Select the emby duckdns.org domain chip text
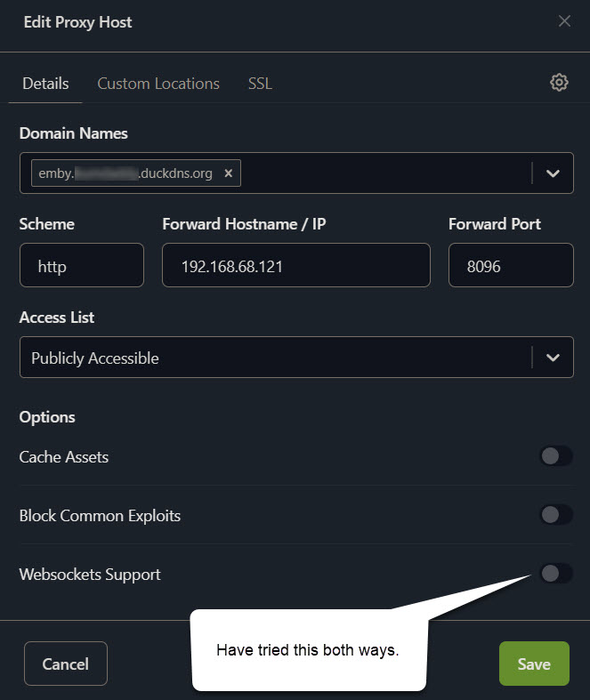Screen dimensions: 590x700 [125, 173]
